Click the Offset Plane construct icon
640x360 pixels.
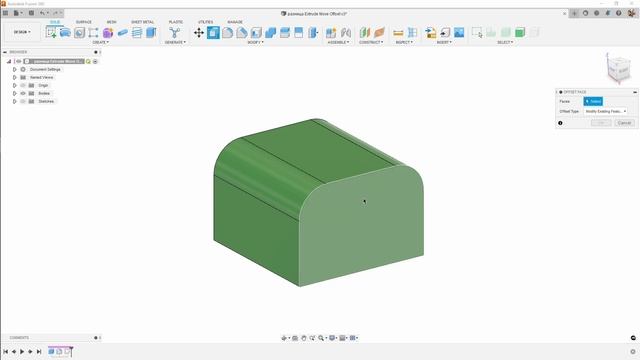pyautogui.click(x=364, y=33)
